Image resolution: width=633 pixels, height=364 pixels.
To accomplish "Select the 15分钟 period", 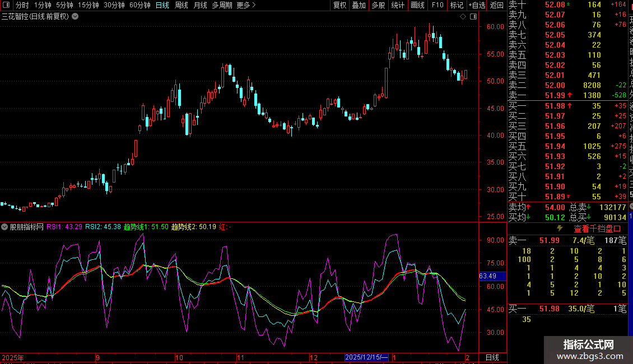I will 89,5.
